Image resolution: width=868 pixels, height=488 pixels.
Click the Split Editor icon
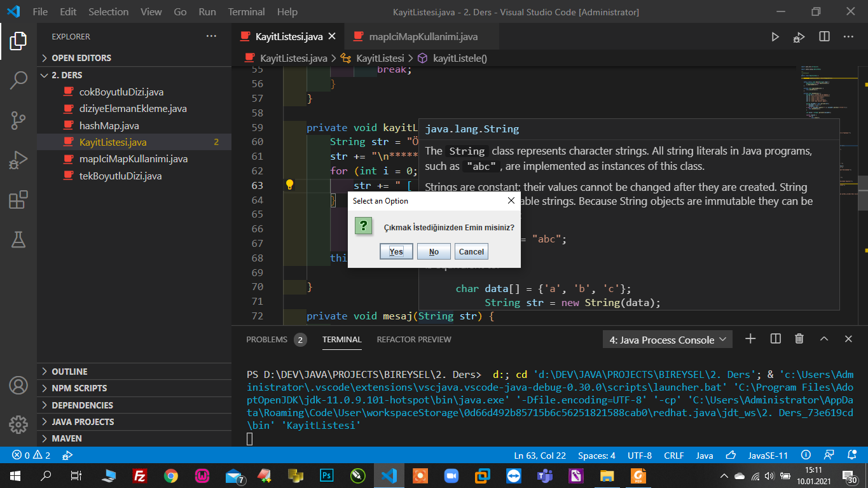[x=824, y=37]
